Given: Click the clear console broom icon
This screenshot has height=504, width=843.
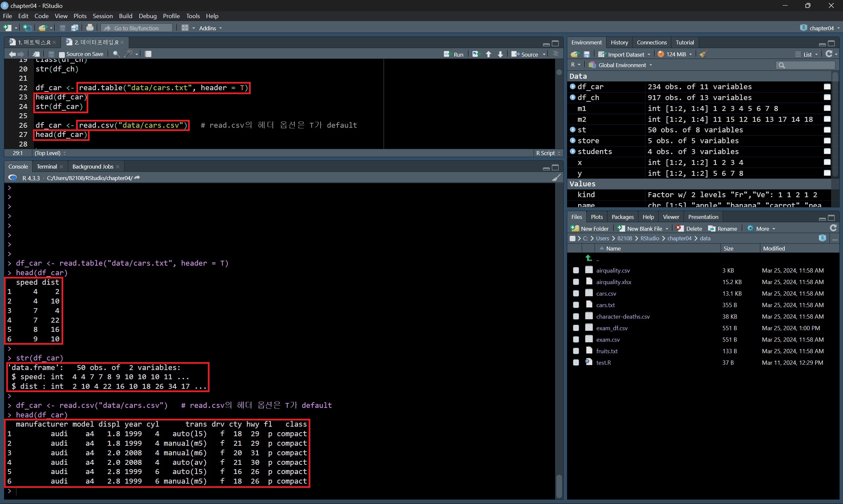Looking at the screenshot, I should tap(555, 178).
